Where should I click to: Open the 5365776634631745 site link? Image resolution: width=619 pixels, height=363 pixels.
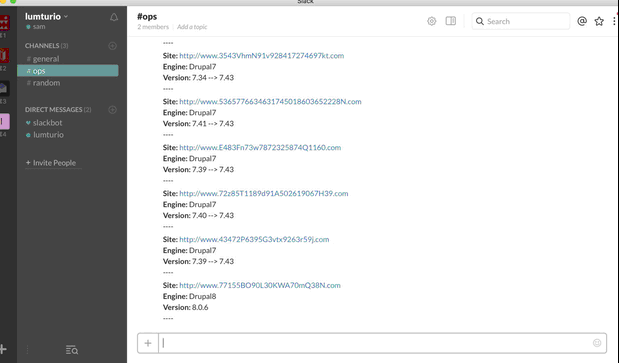click(x=270, y=101)
